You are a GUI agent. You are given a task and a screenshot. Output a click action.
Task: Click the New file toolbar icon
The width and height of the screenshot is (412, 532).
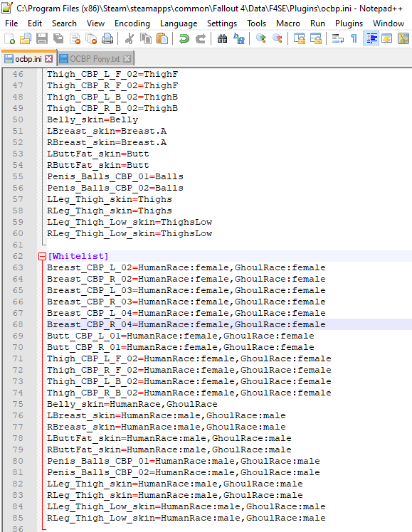click(9, 38)
